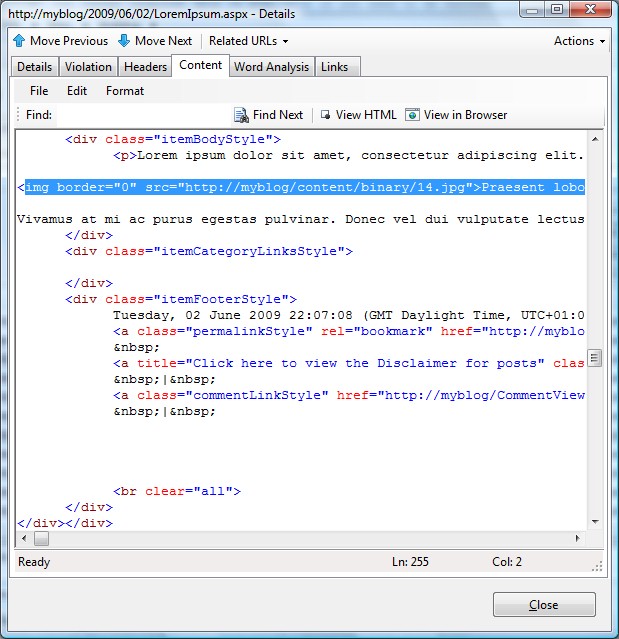Image resolution: width=619 pixels, height=639 pixels.
Task: Switch to the Details tab
Action: tap(35, 67)
